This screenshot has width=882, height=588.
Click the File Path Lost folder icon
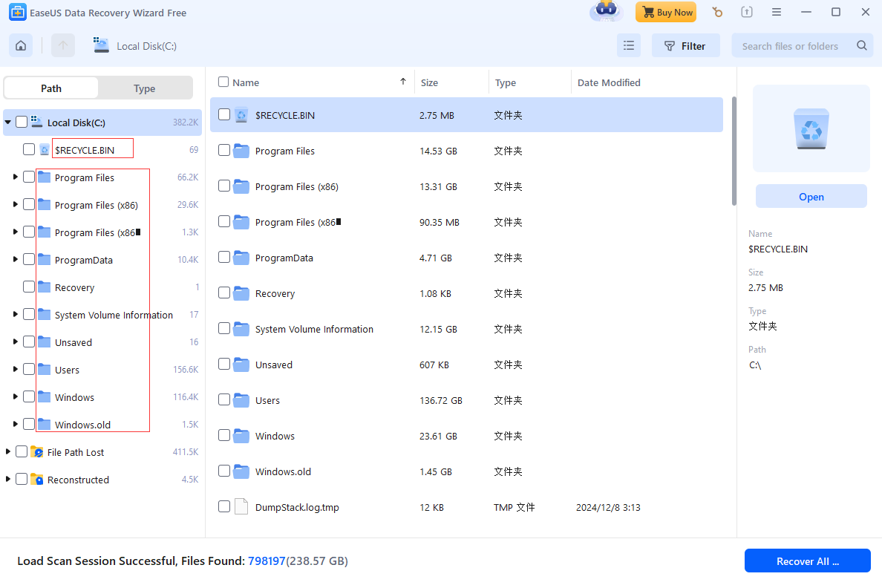(x=37, y=452)
